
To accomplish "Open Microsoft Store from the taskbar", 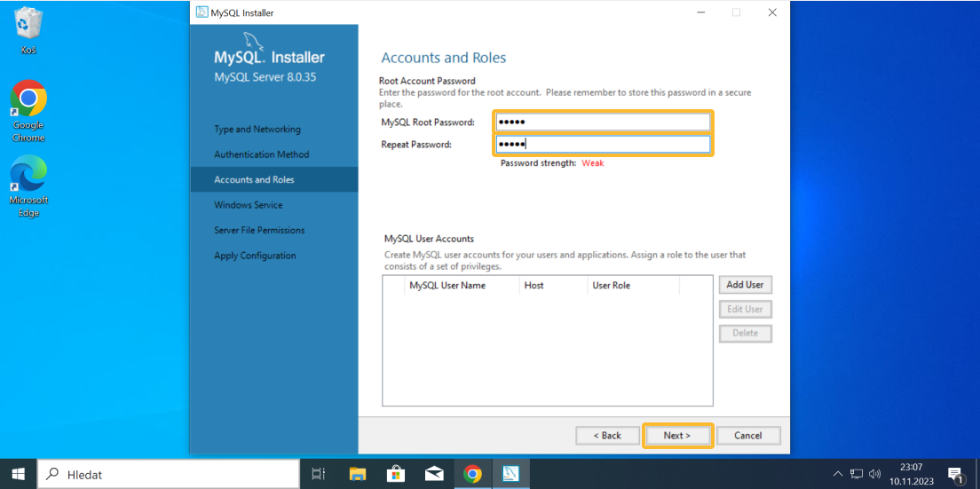I will (x=395, y=474).
